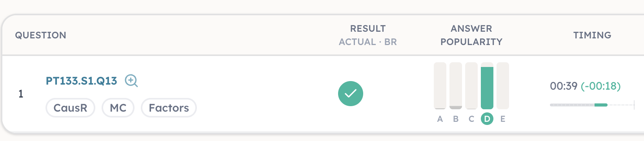Sort by the QUESTION column header
Image resolution: width=644 pixels, height=141 pixels.
coord(41,35)
